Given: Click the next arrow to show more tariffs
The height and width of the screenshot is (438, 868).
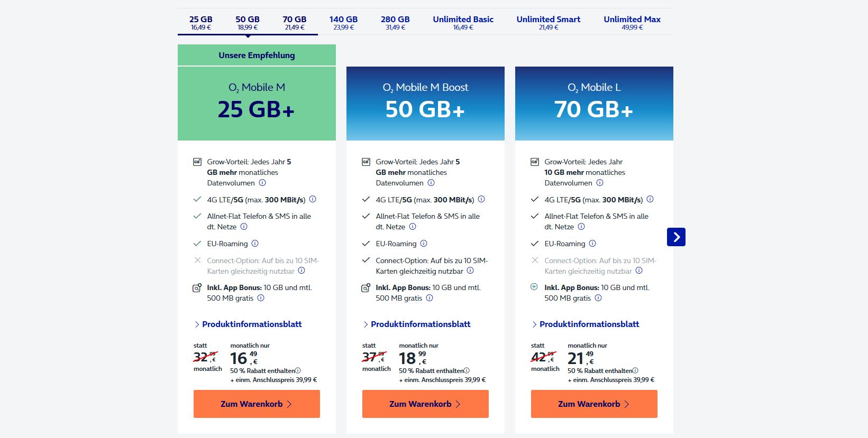Looking at the screenshot, I should pos(676,237).
